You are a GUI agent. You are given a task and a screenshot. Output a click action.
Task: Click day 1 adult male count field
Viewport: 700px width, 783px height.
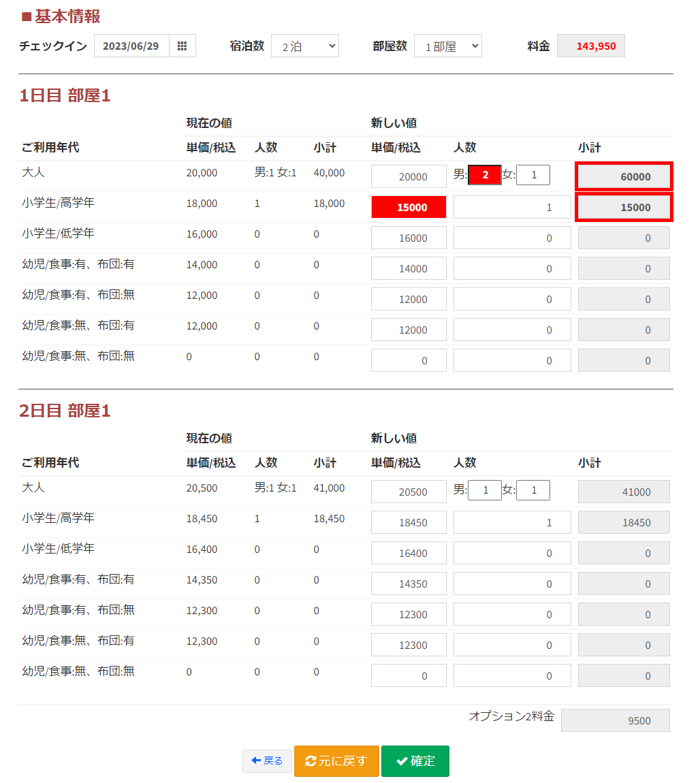pos(485,175)
